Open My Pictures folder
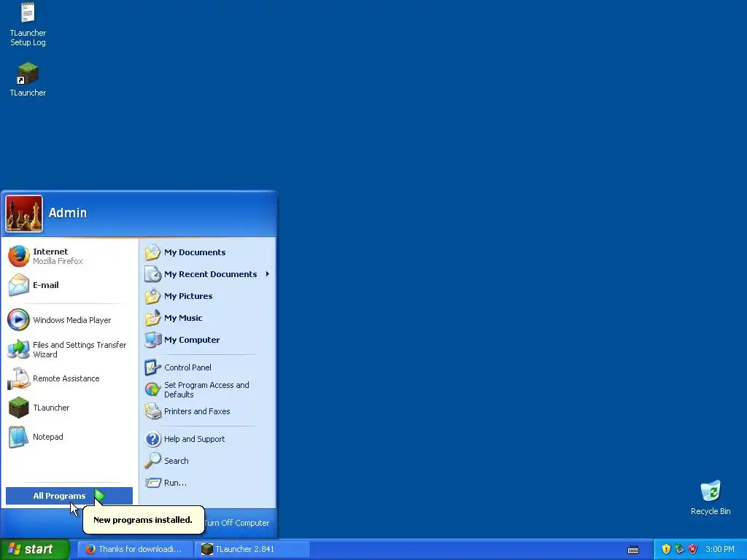The width and height of the screenshot is (747, 560). click(x=207, y=296)
